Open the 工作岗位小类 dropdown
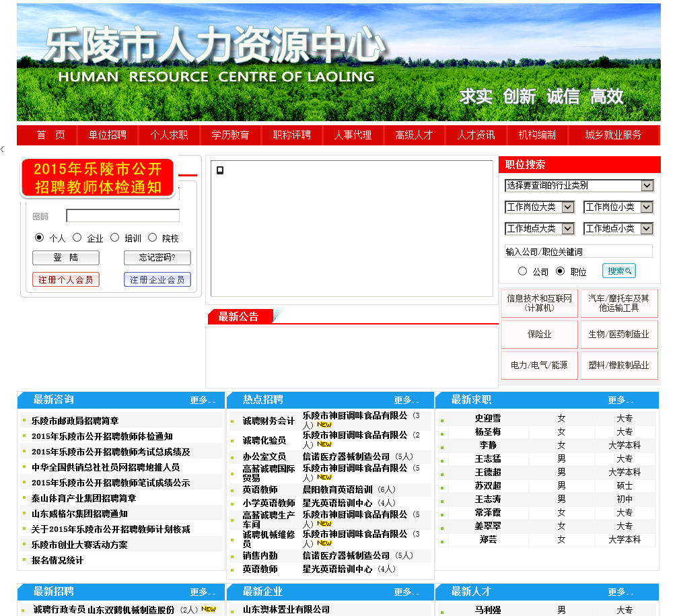Image resolution: width=677 pixels, height=616 pixels. pos(618,207)
